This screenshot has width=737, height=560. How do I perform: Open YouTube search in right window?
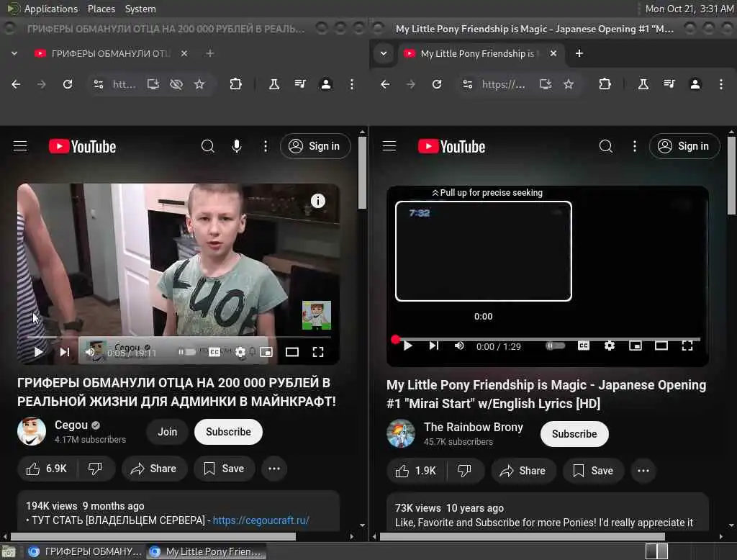(606, 146)
